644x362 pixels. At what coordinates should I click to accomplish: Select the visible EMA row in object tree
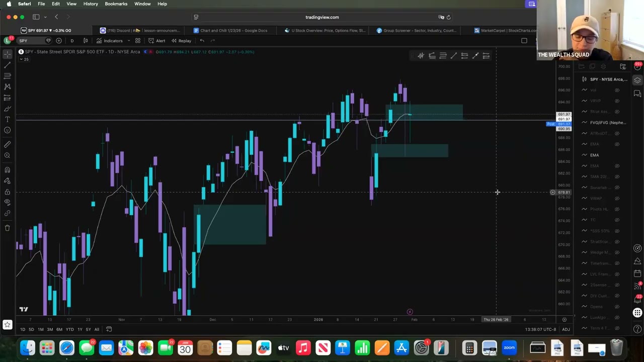[603, 155]
